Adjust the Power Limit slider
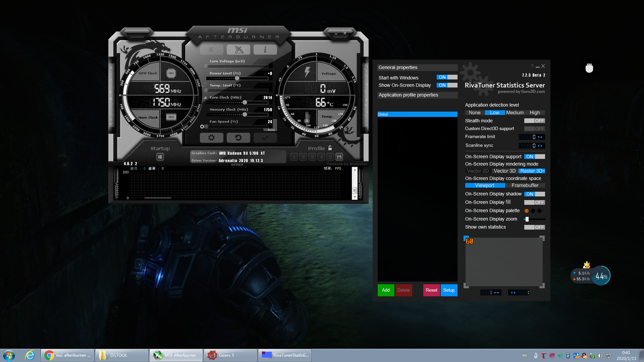This screenshot has height=362, width=644. click(x=237, y=78)
